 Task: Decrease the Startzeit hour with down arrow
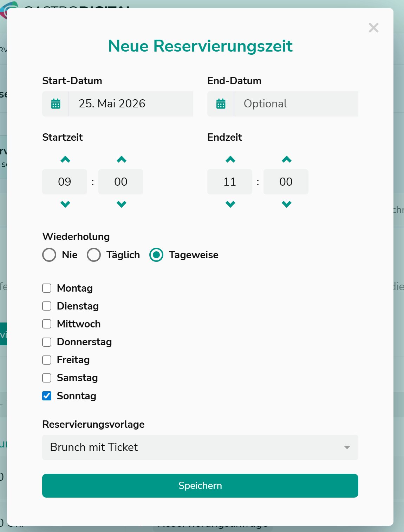(x=65, y=204)
